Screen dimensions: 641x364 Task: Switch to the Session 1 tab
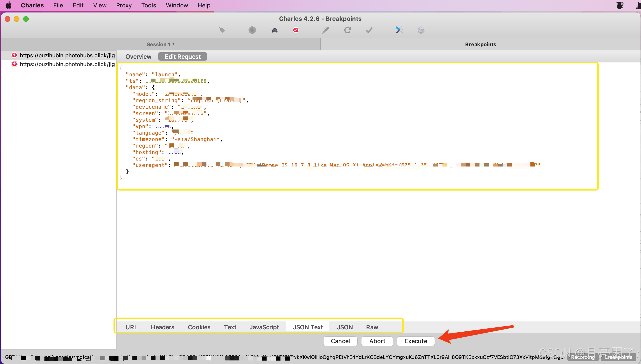tap(161, 44)
